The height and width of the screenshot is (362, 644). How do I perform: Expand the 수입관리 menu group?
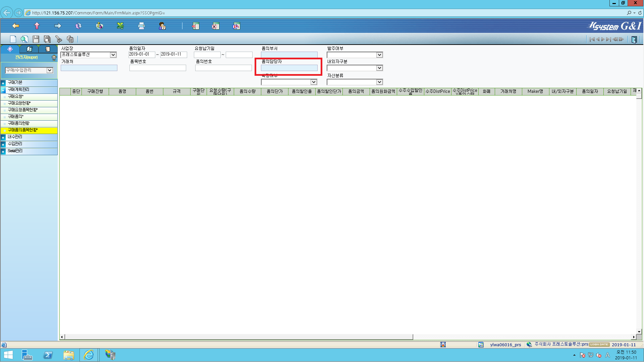tap(3, 144)
